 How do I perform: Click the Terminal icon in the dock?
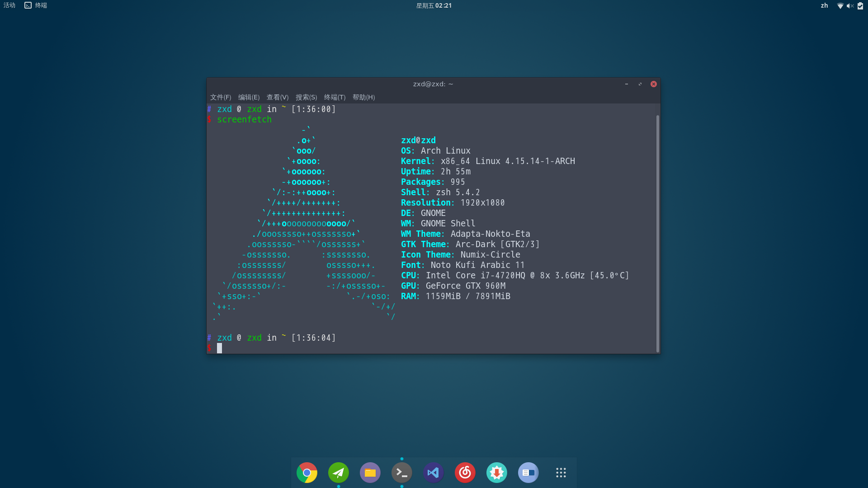402,473
